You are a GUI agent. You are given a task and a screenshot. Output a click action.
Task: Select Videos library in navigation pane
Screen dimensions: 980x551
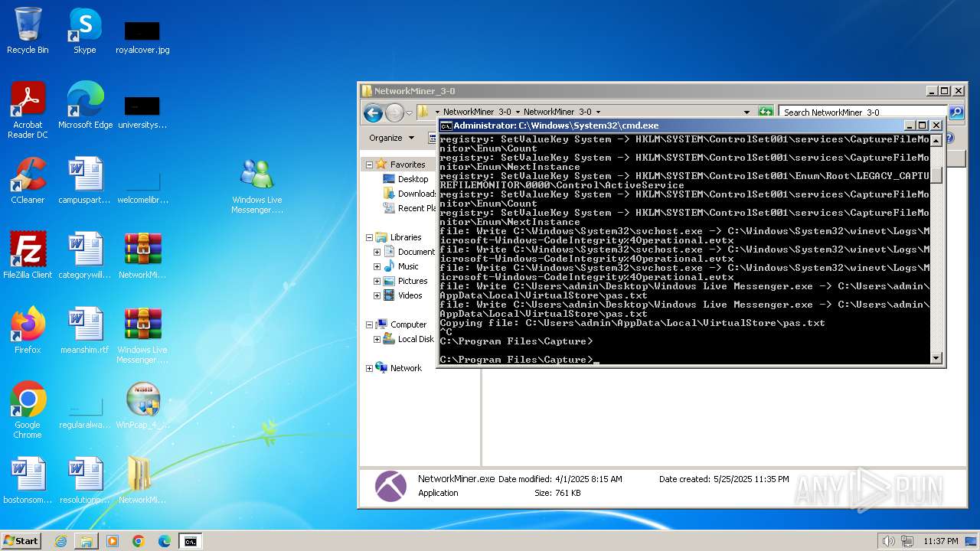(403, 295)
